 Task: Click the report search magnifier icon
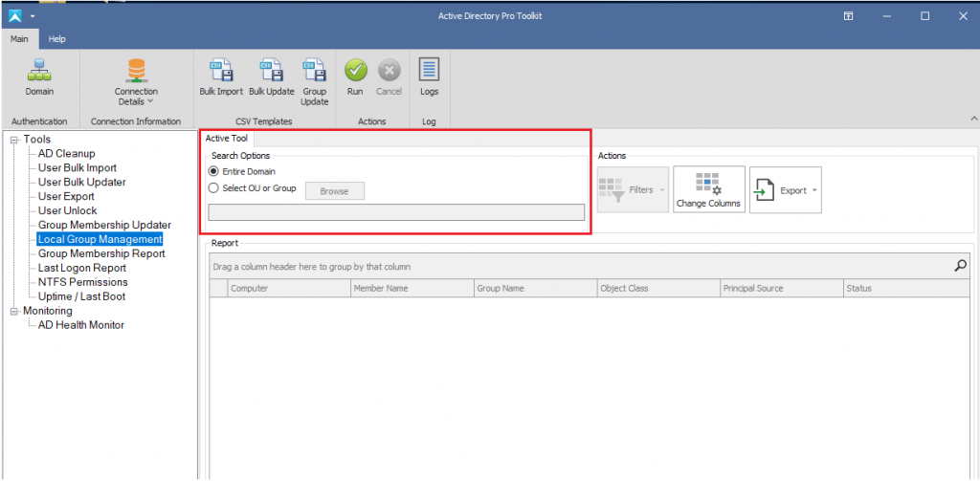click(961, 266)
